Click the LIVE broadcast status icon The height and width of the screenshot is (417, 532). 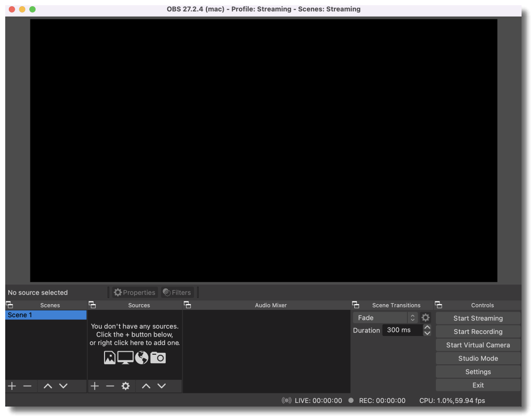pyautogui.click(x=286, y=401)
